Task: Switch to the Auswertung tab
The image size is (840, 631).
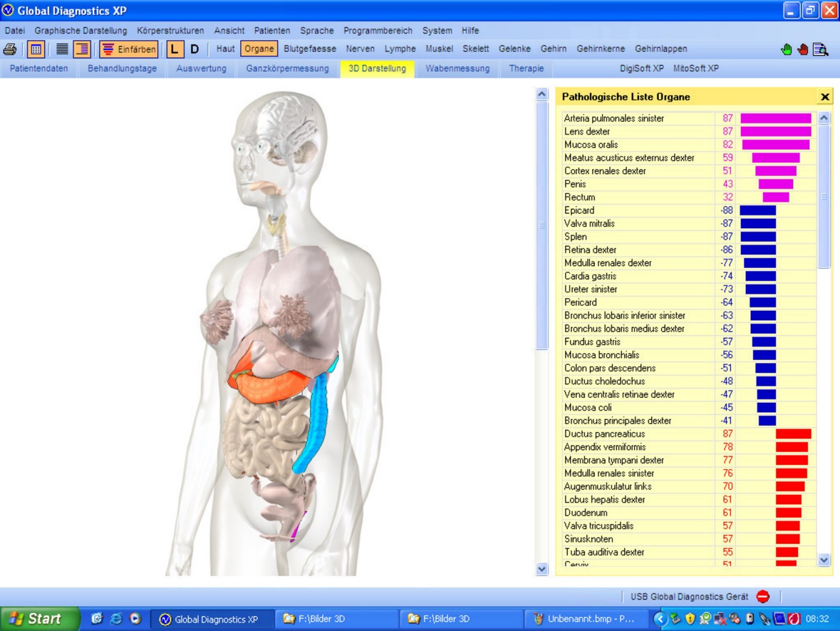Action: point(201,68)
